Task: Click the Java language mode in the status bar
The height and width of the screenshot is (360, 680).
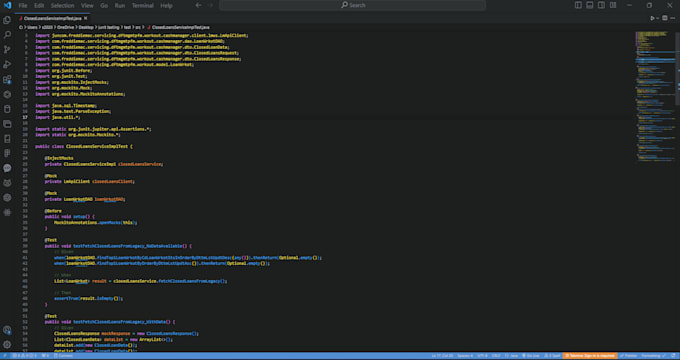Action: pos(512,356)
